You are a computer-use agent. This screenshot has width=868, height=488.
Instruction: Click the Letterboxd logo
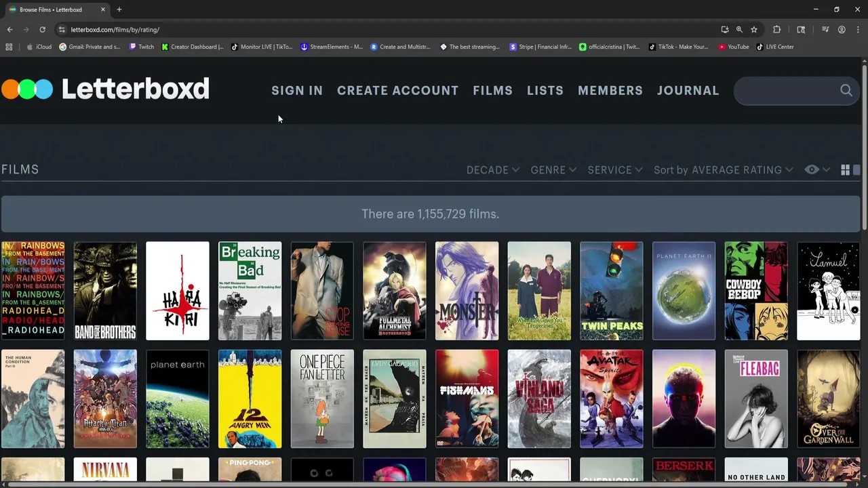pyautogui.click(x=105, y=89)
